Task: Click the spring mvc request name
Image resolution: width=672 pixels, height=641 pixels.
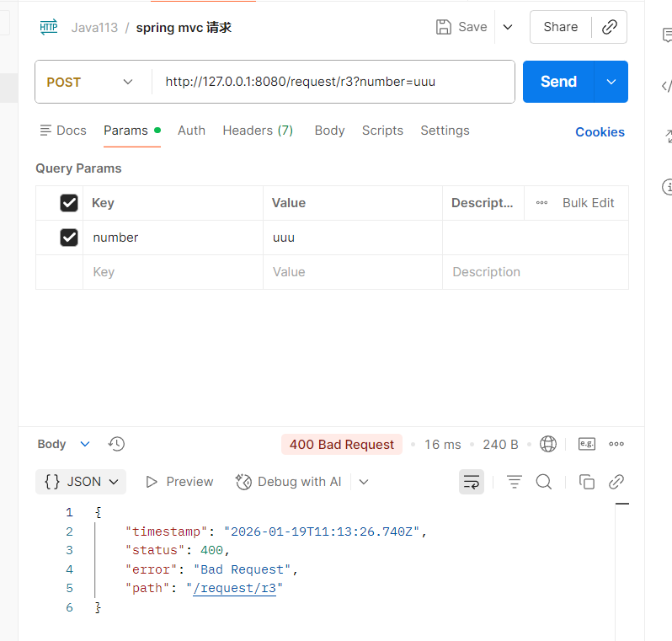Action: point(184,28)
